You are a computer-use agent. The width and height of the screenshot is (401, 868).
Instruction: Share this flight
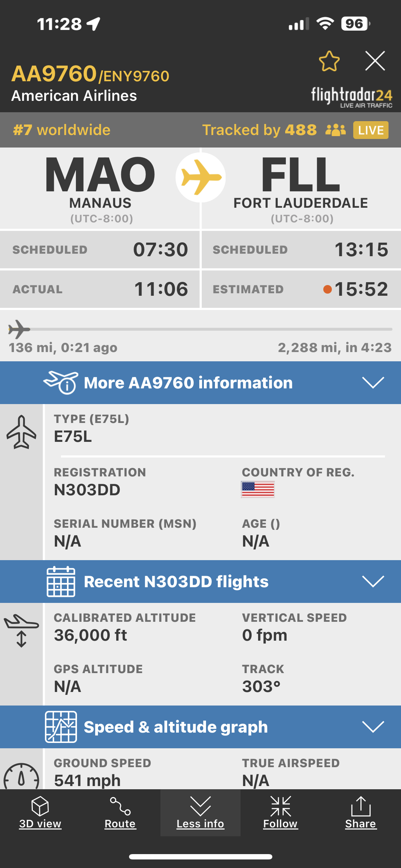coord(360,812)
